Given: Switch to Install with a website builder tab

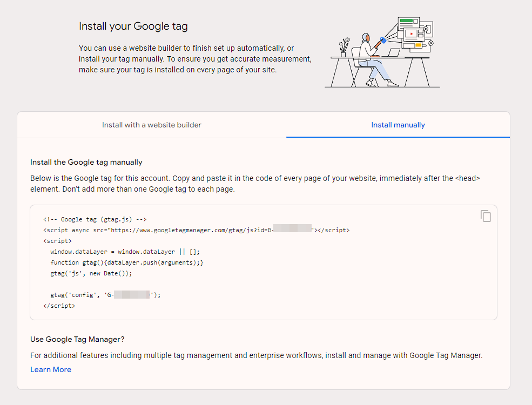Looking at the screenshot, I should tap(152, 125).
